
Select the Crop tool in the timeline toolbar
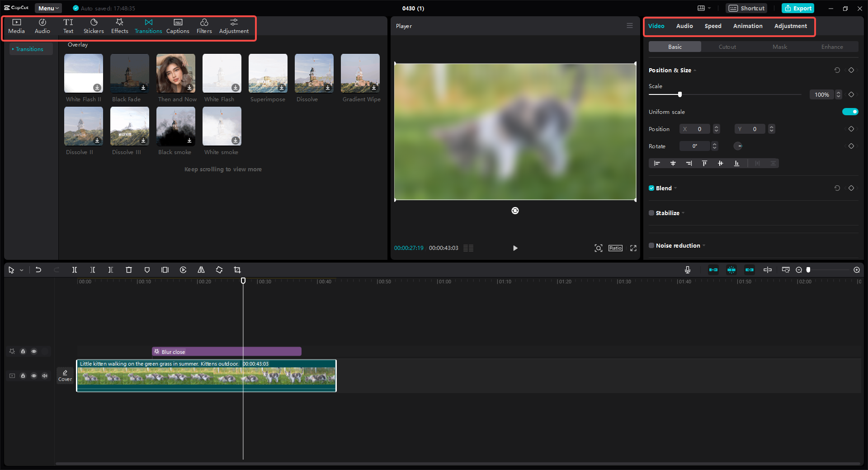pos(237,270)
